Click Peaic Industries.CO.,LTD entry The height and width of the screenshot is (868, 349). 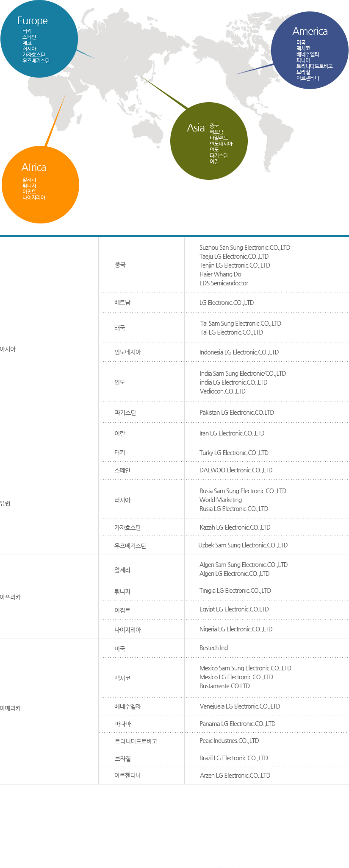[229, 741]
